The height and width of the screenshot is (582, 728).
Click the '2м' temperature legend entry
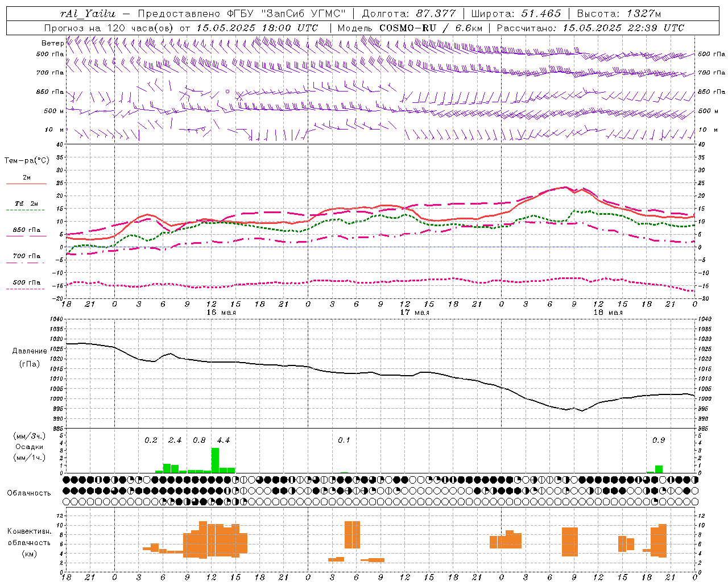pos(27,178)
